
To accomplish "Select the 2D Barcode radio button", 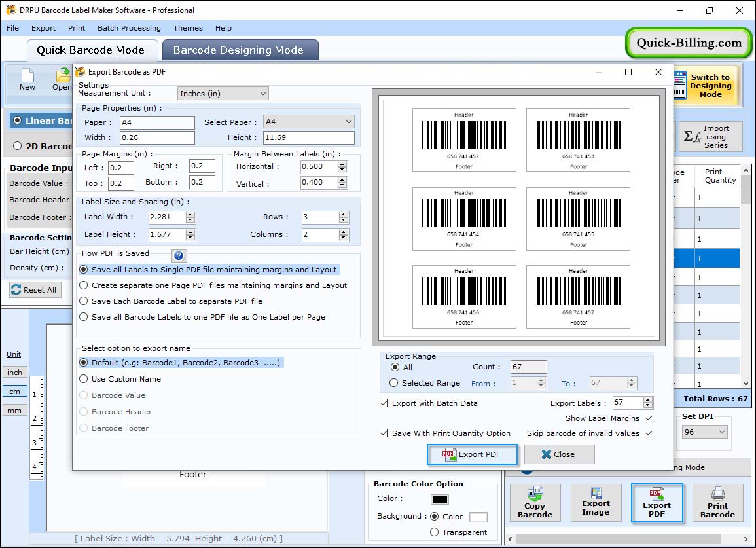I will [x=18, y=146].
